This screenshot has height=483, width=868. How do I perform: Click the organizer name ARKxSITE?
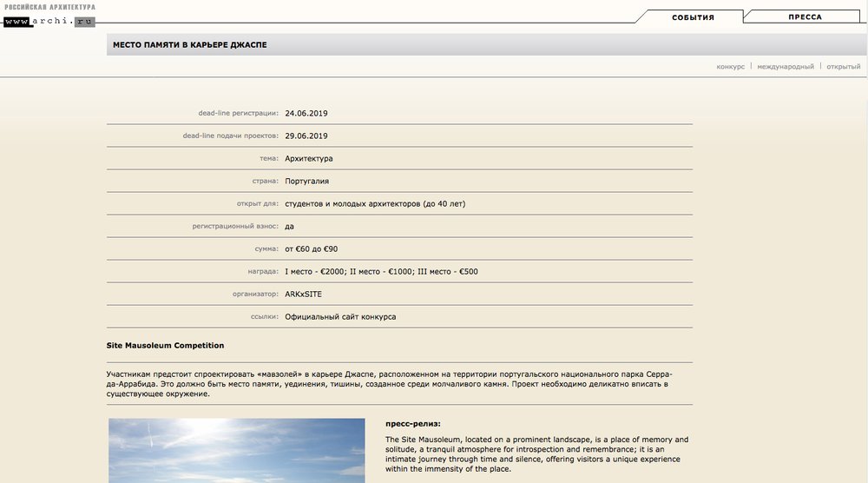303,294
